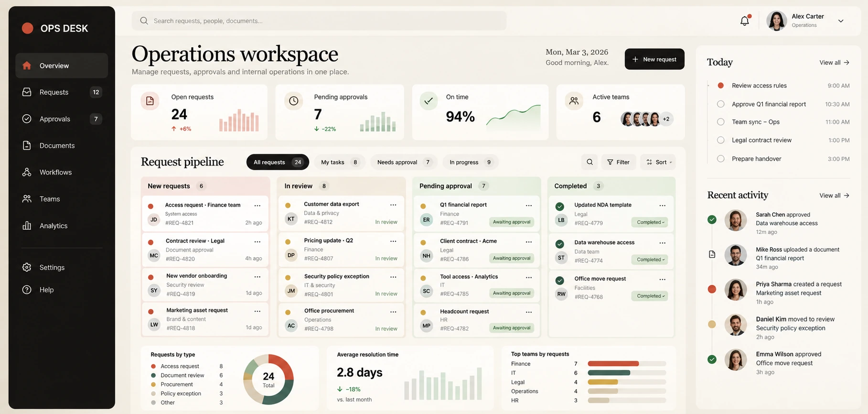Click the Access request red legend dot
The height and width of the screenshot is (414, 868).
click(153, 366)
